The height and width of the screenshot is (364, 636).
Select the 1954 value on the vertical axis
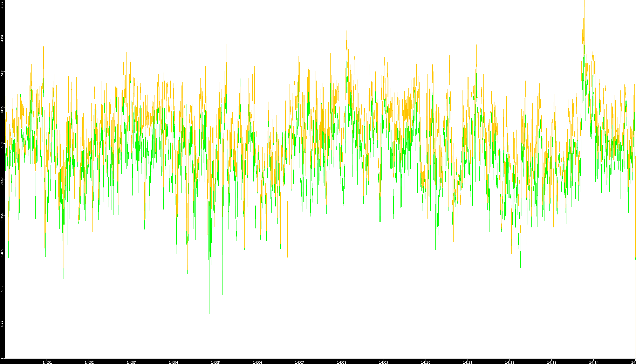click(2, 217)
